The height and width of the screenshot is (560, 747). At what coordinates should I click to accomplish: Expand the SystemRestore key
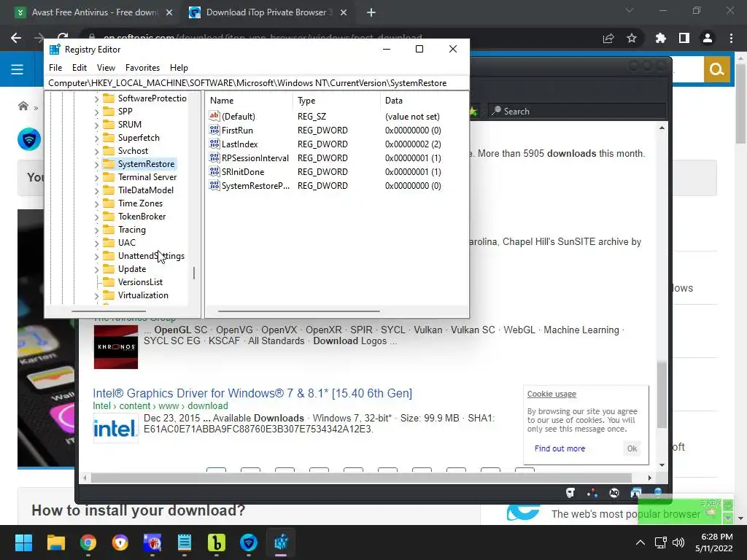tap(97, 164)
